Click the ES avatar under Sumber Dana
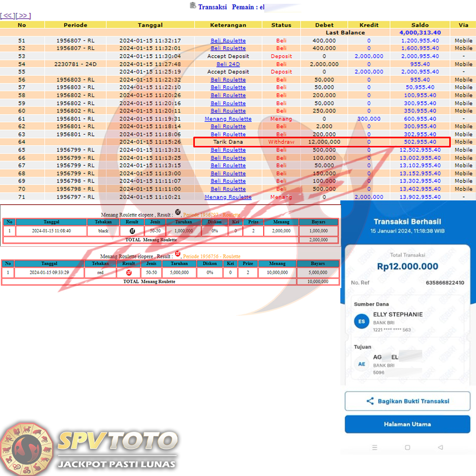The height and width of the screenshot is (476, 476). click(361, 322)
